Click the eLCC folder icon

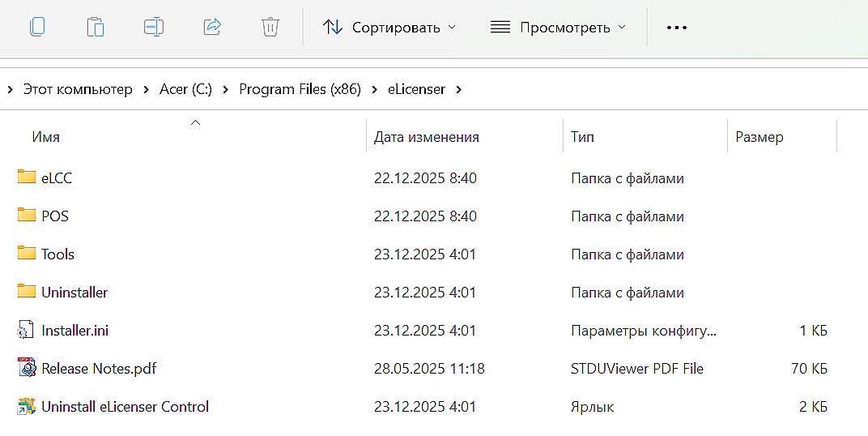(x=26, y=177)
